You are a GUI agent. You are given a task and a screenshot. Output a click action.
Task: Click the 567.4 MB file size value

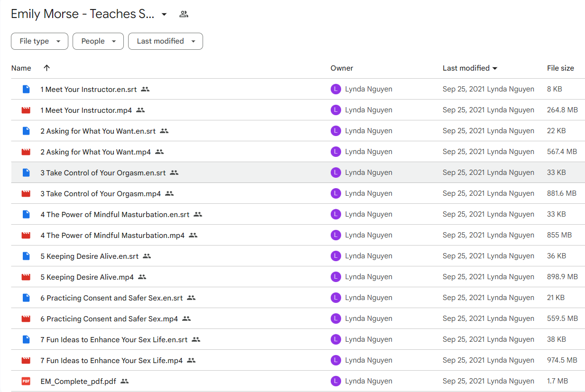pyautogui.click(x=562, y=152)
